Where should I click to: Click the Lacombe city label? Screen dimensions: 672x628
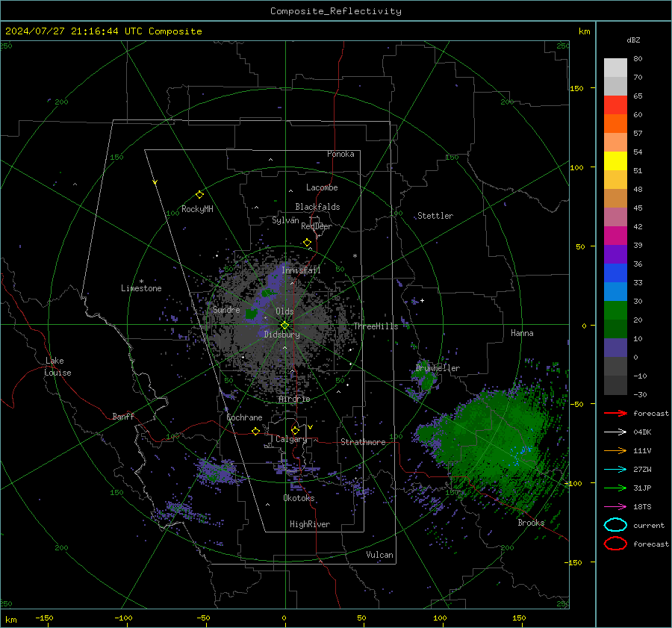coord(322,187)
